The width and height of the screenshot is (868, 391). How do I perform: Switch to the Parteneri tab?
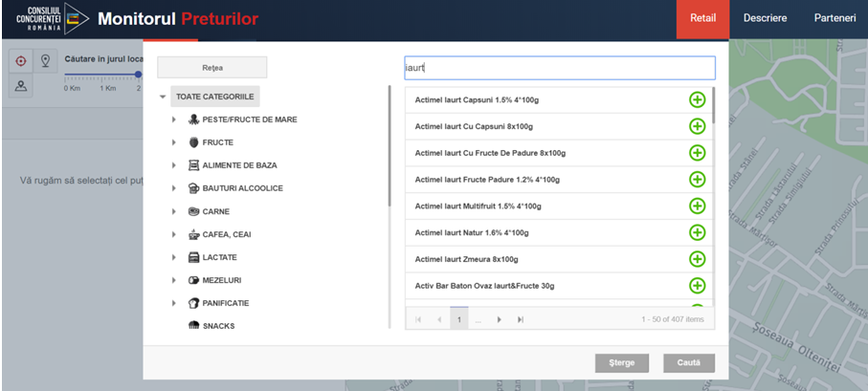tap(835, 19)
